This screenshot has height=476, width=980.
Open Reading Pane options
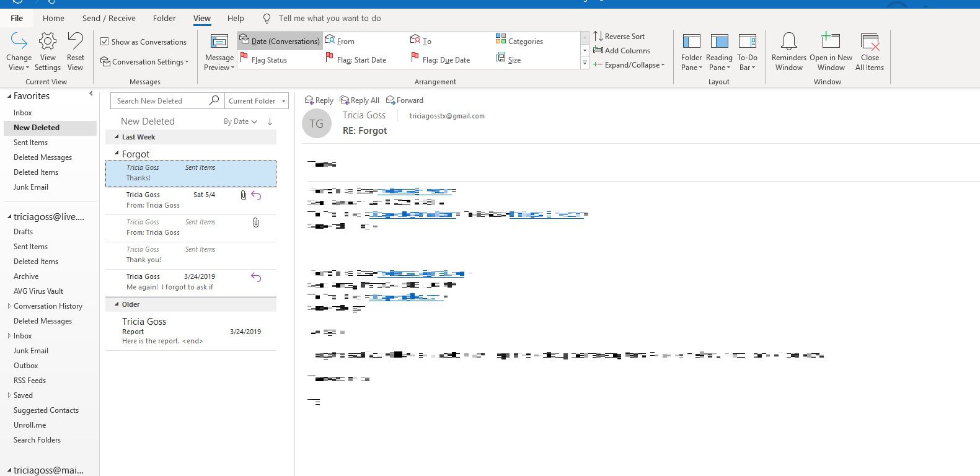pyautogui.click(x=719, y=52)
